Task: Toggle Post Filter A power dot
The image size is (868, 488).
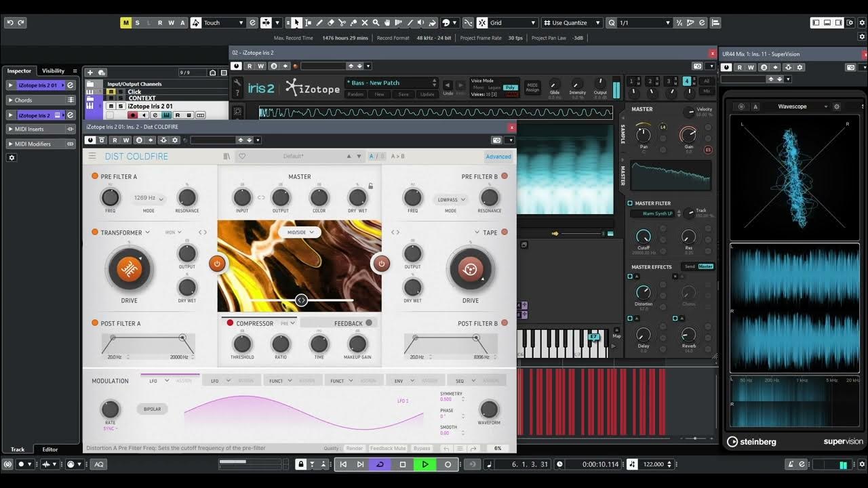Action: [95, 323]
